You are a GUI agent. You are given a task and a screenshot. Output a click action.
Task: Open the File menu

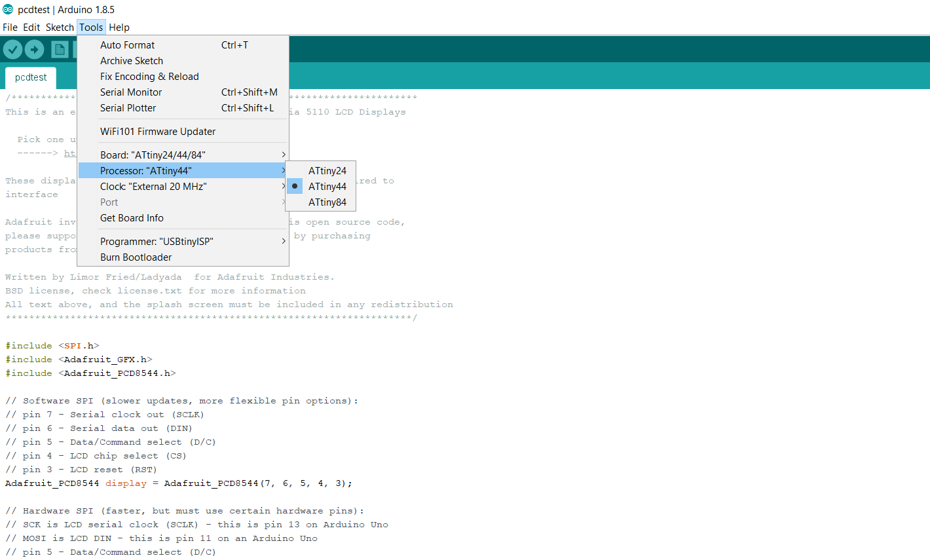10,28
